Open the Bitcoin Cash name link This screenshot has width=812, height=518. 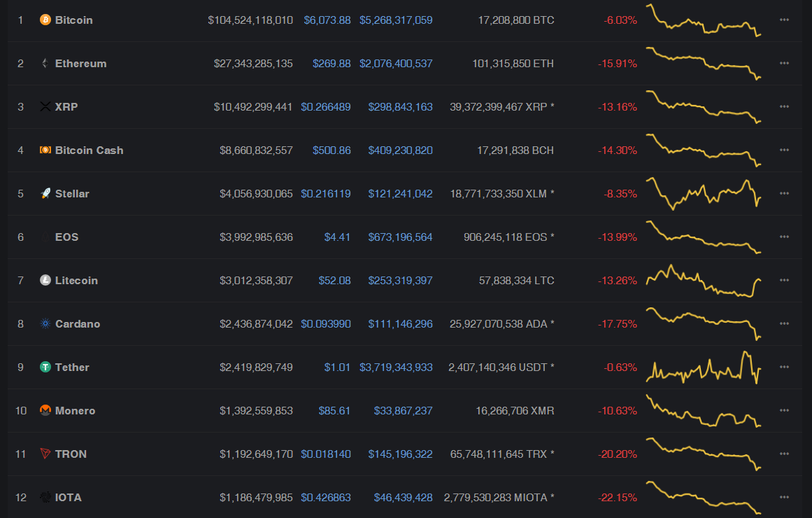pyautogui.click(x=89, y=150)
